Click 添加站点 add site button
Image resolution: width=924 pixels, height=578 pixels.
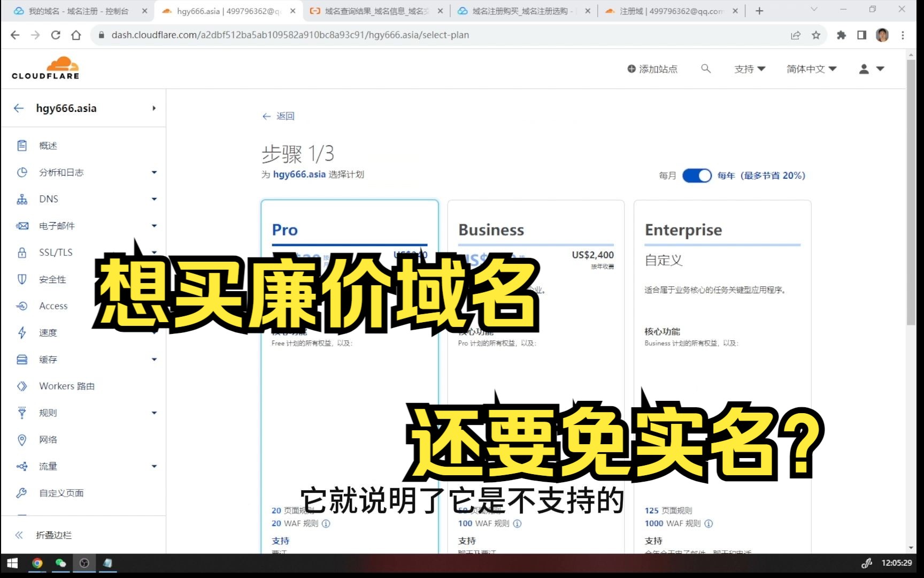[652, 69]
